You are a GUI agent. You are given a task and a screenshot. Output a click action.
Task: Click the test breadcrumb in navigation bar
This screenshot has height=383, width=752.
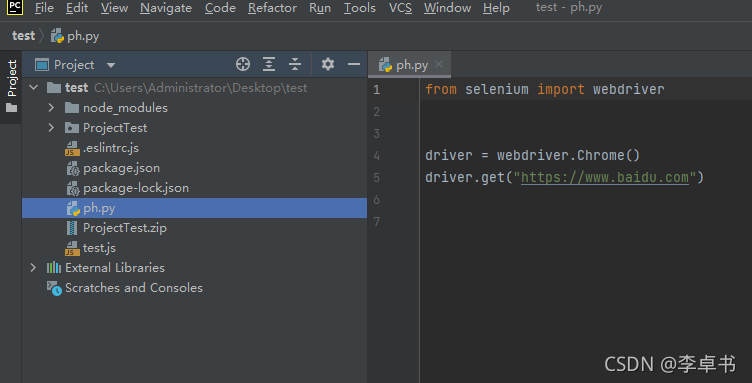pyautogui.click(x=24, y=36)
